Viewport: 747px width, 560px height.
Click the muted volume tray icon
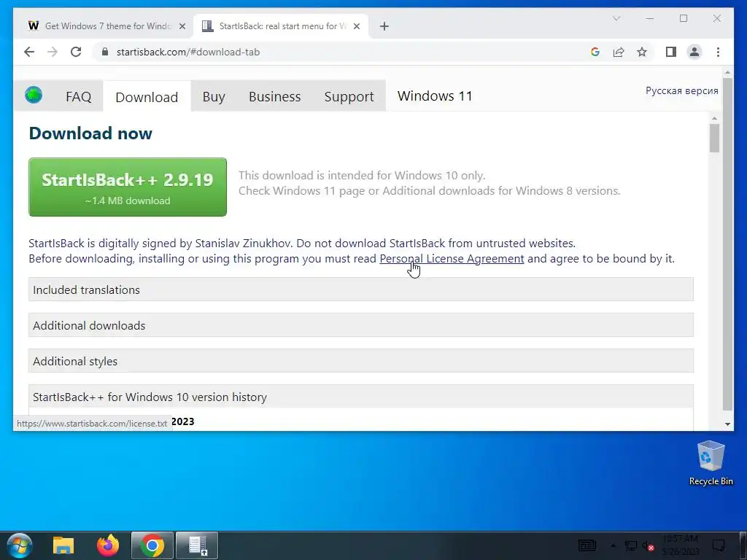pyautogui.click(x=648, y=545)
